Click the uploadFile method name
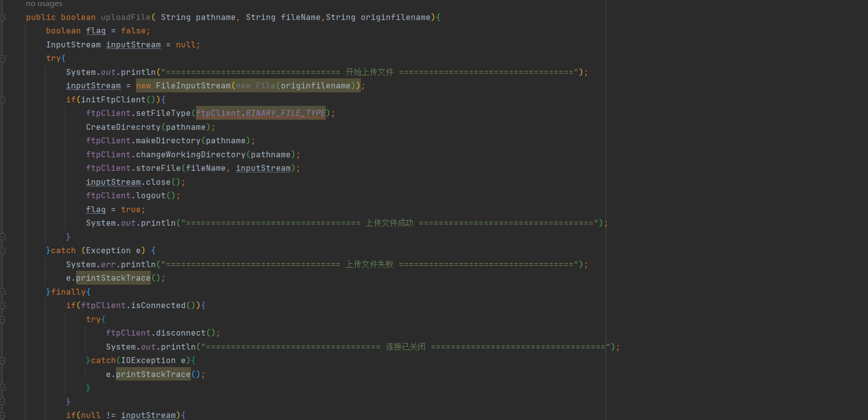Image resolution: width=868 pixels, height=420 pixels. coord(126,17)
